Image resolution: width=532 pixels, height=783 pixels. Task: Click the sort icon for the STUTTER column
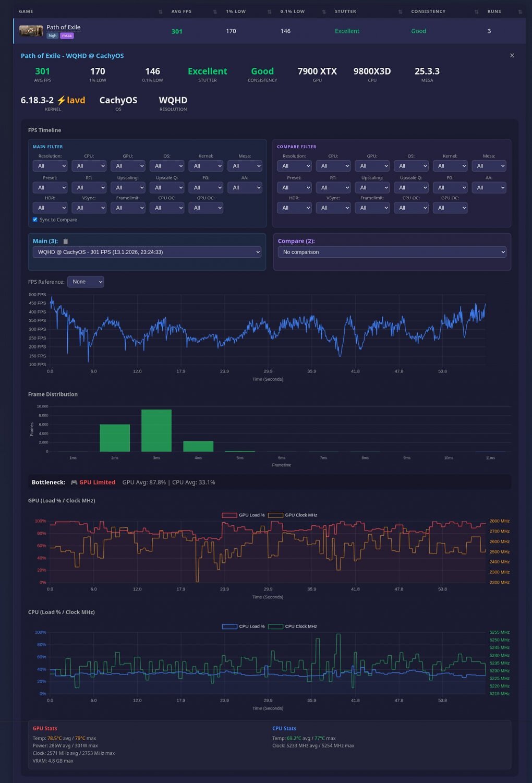[x=401, y=11]
